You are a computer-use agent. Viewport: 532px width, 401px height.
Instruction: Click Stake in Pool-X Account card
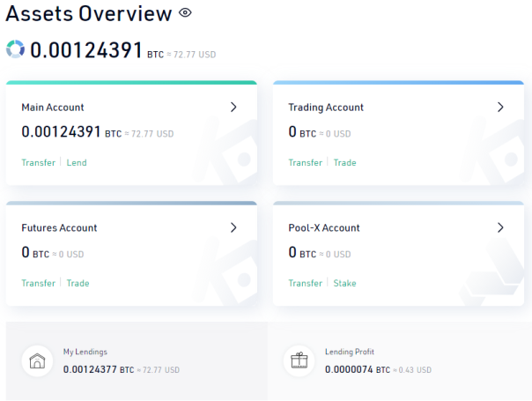[344, 283]
